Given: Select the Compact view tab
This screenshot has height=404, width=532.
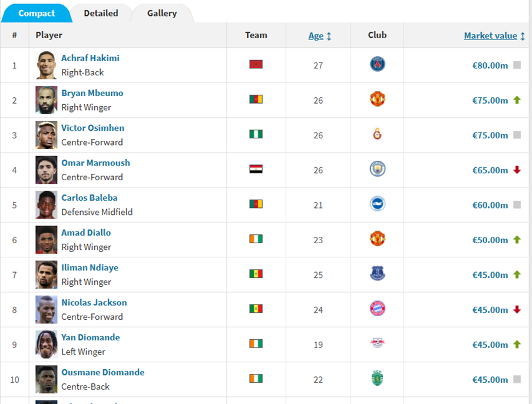Looking at the screenshot, I should coord(37,13).
